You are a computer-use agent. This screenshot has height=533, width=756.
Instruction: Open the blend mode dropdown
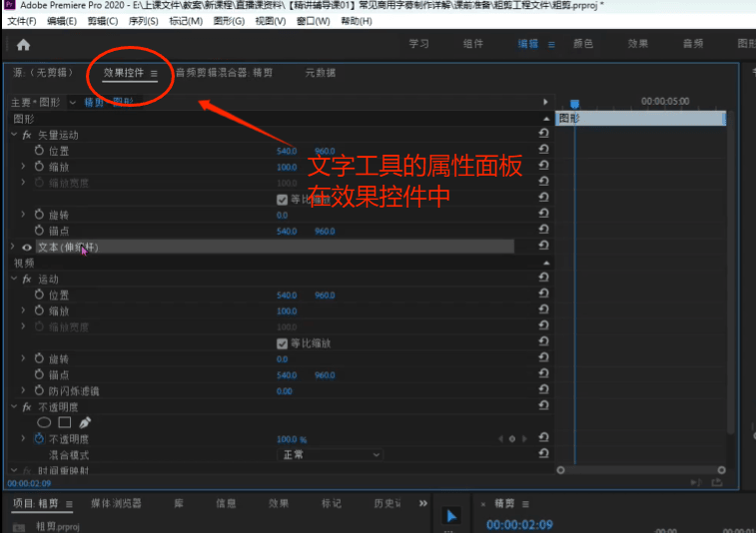[x=330, y=454]
